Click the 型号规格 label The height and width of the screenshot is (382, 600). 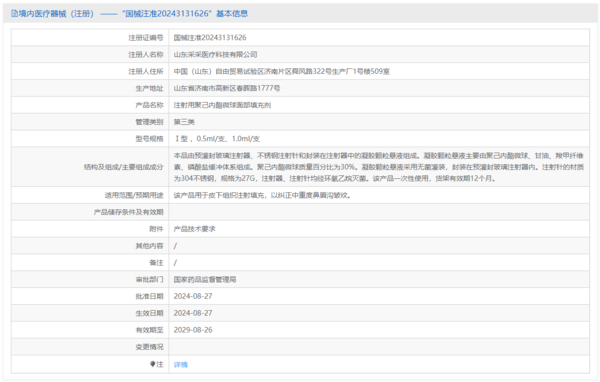click(x=149, y=139)
